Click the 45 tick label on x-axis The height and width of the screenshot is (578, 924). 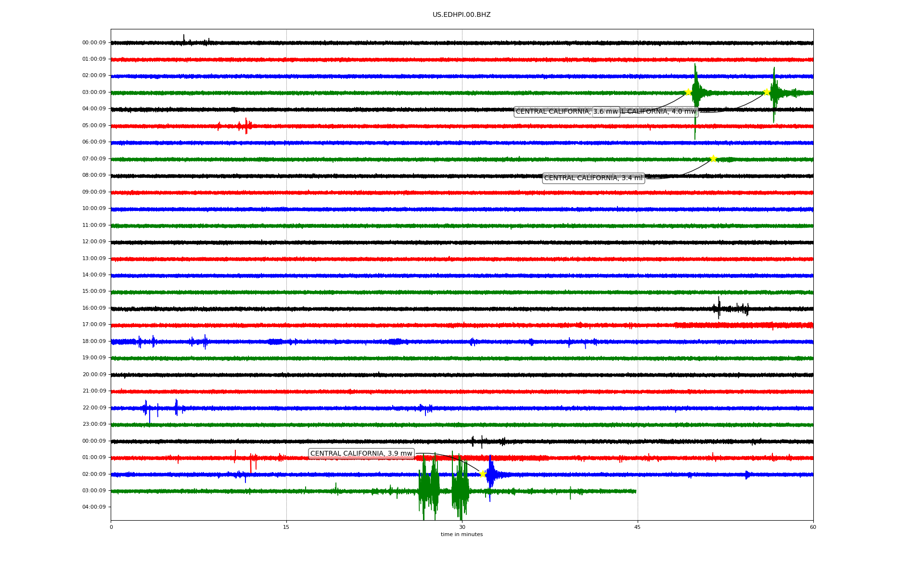(637, 527)
